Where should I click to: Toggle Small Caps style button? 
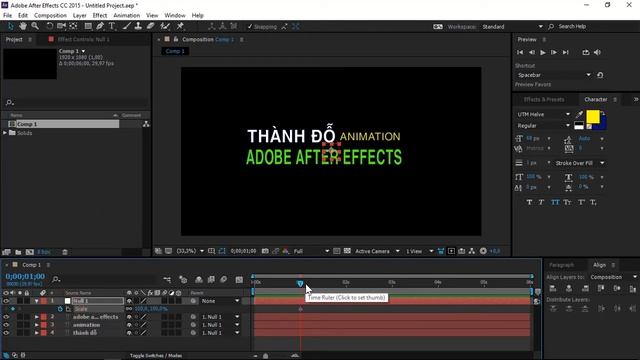[x=567, y=202]
